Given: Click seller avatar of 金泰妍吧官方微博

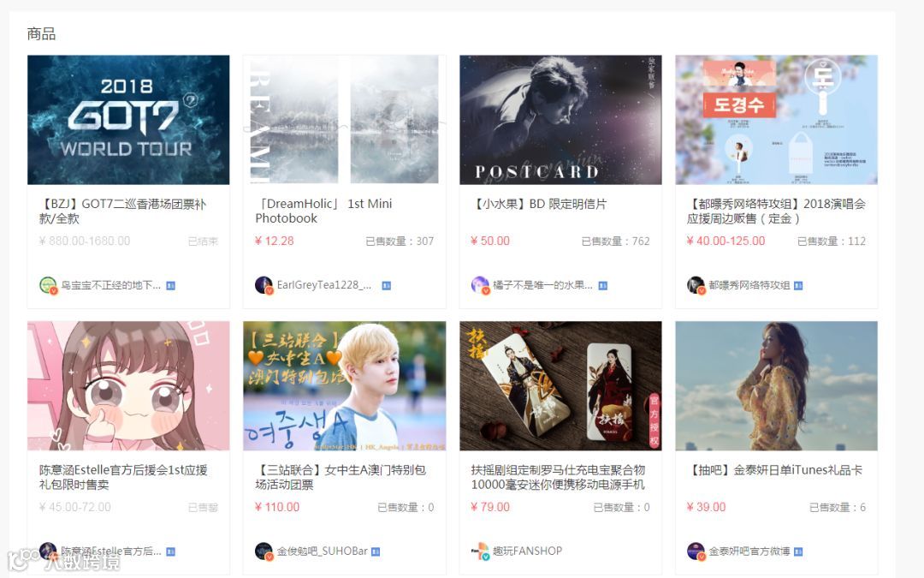Looking at the screenshot, I should (696, 551).
